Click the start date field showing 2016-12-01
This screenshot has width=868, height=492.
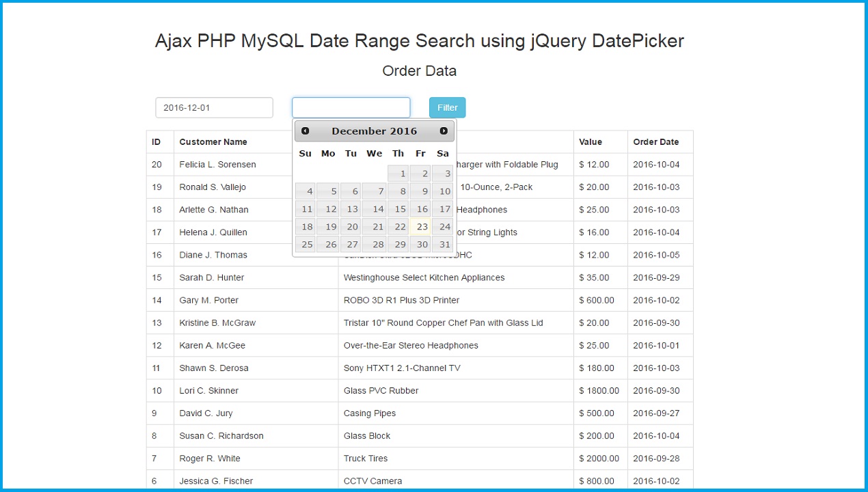(x=214, y=107)
